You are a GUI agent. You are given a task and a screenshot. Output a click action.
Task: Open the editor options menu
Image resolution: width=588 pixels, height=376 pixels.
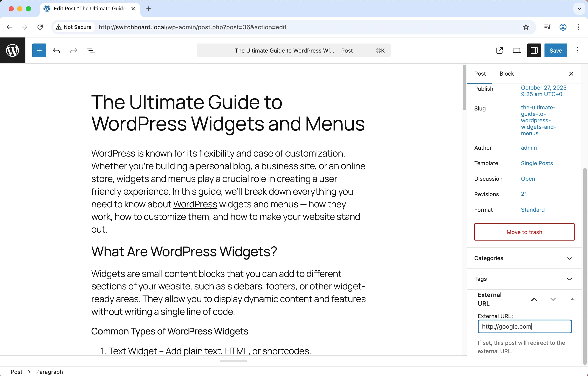tap(577, 50)
